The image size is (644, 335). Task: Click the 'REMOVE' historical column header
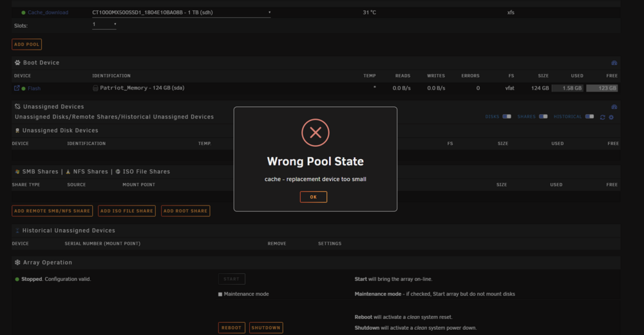pos(277,244)
